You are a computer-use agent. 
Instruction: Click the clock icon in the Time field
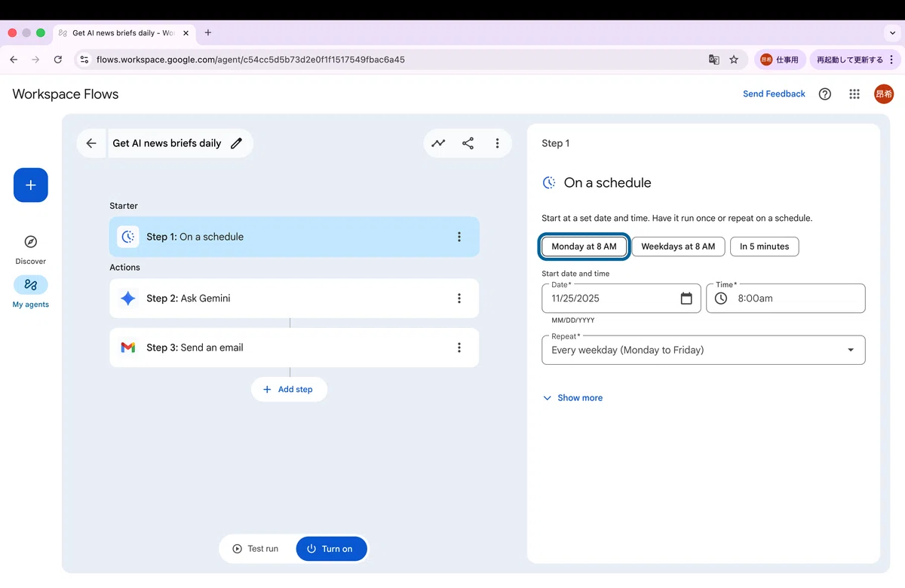721,299
